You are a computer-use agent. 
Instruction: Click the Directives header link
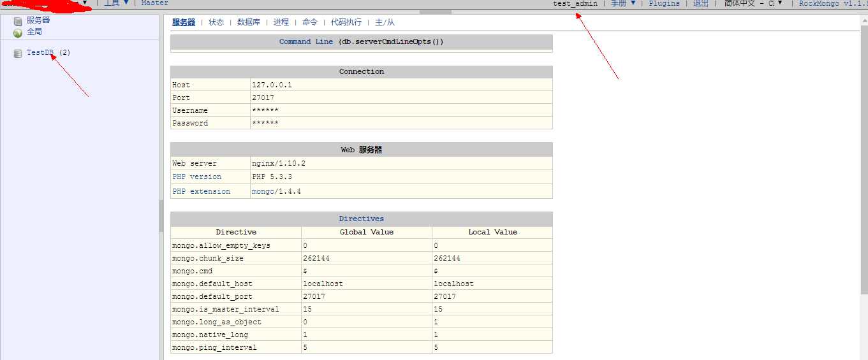[x=362, y=219]
